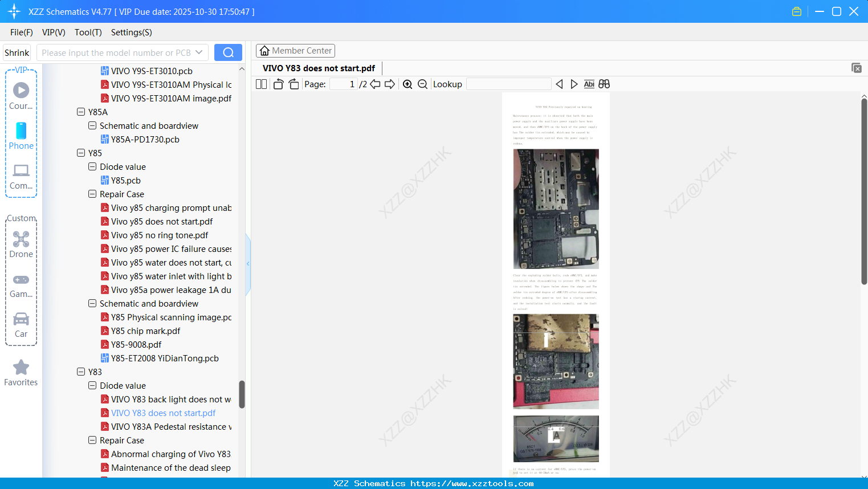Open the Favorites star
The width and height of the screenshot is (868, 489).
point(21,373)
